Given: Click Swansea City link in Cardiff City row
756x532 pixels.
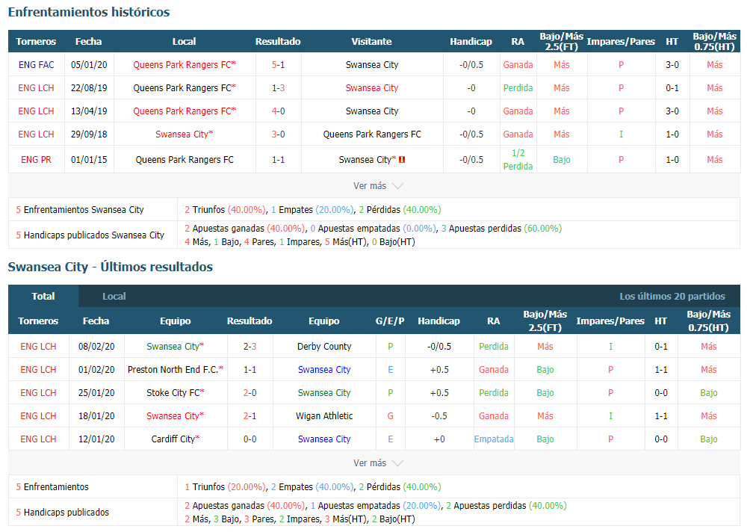Looking at the screenshot, I should pyautogui.click(x=324, y=439).
